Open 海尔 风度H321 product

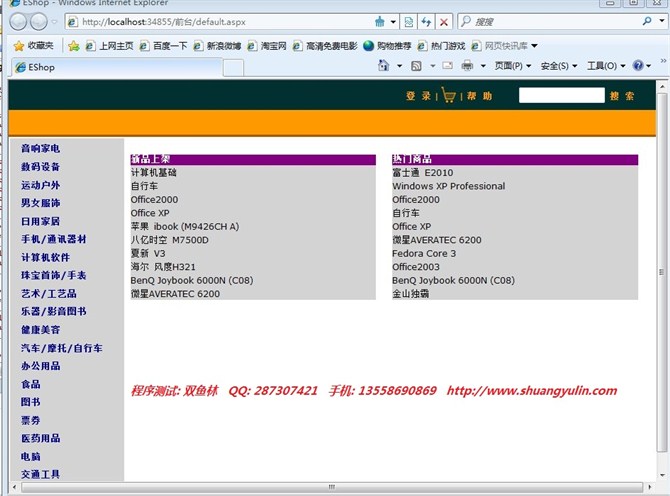click(163, 267)
